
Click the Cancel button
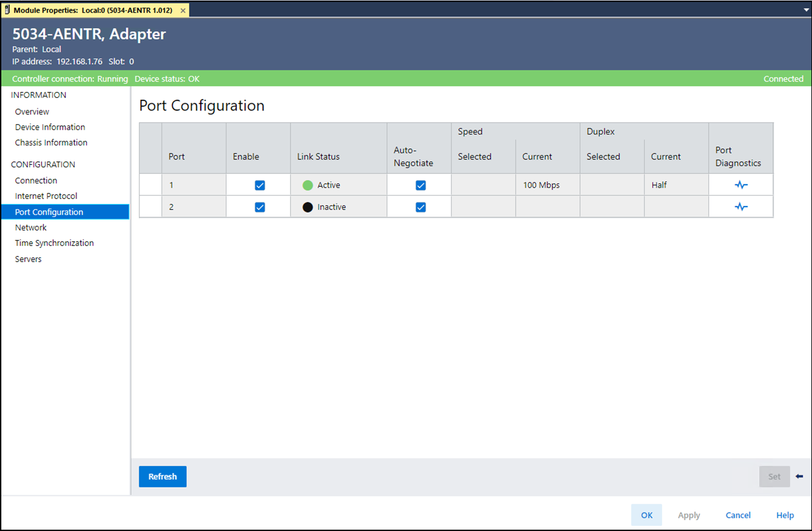pyautogui.click(x=738, y=515)
